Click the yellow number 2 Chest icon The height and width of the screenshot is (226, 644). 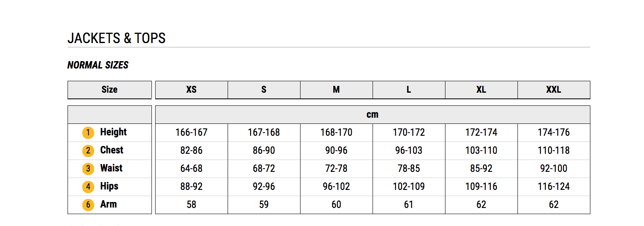tap(88, 151)
